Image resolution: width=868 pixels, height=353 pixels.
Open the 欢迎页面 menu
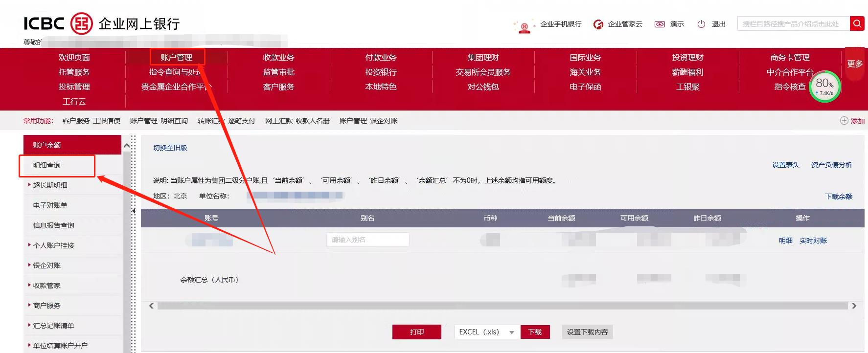[x=74, y=57]
